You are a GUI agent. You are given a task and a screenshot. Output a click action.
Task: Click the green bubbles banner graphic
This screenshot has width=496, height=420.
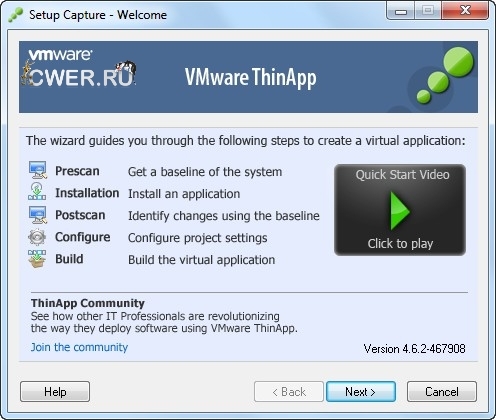coord(445,75)
